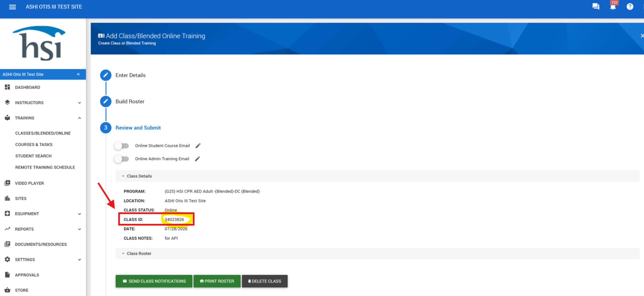The image size is (644, 296).
Task: Go to Enter Details step label
Action: point(130,75)
